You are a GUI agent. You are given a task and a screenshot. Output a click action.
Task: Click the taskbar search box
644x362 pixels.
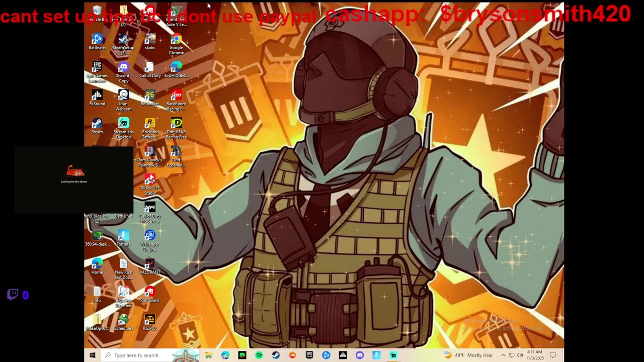151,355
